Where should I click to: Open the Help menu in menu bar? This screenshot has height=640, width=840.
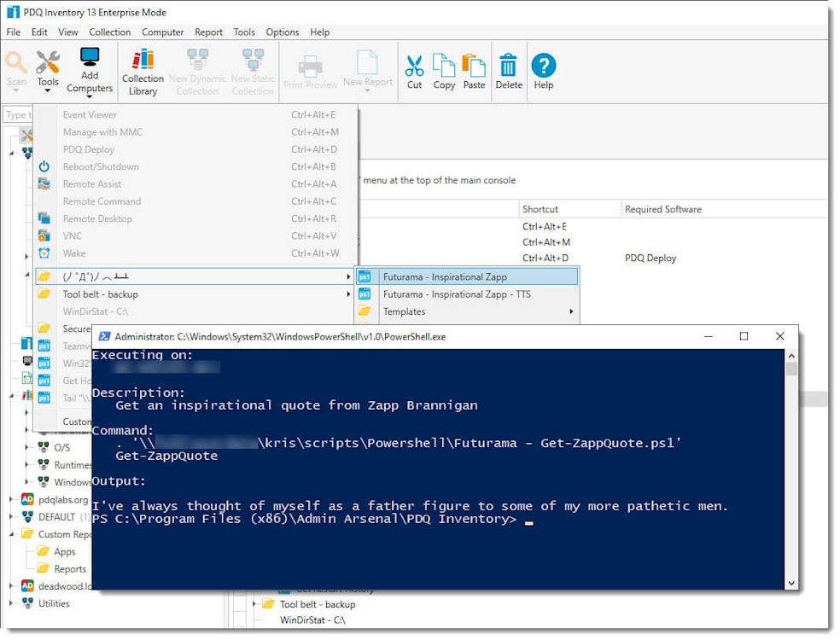tap(320, 32)
